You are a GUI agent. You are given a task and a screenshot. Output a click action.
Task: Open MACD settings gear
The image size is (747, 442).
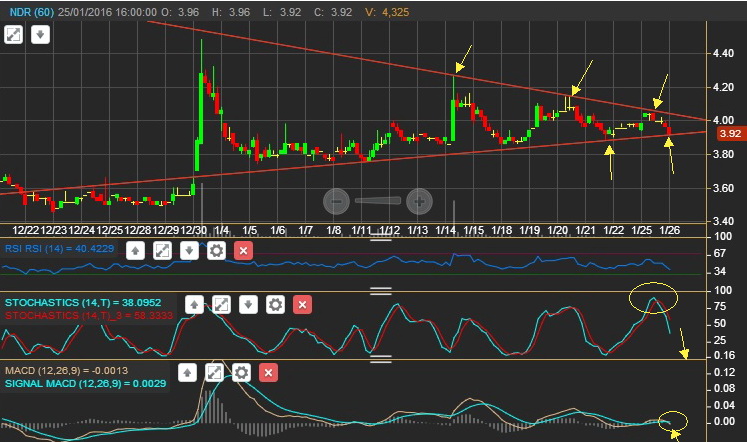(x=242, y=373)
